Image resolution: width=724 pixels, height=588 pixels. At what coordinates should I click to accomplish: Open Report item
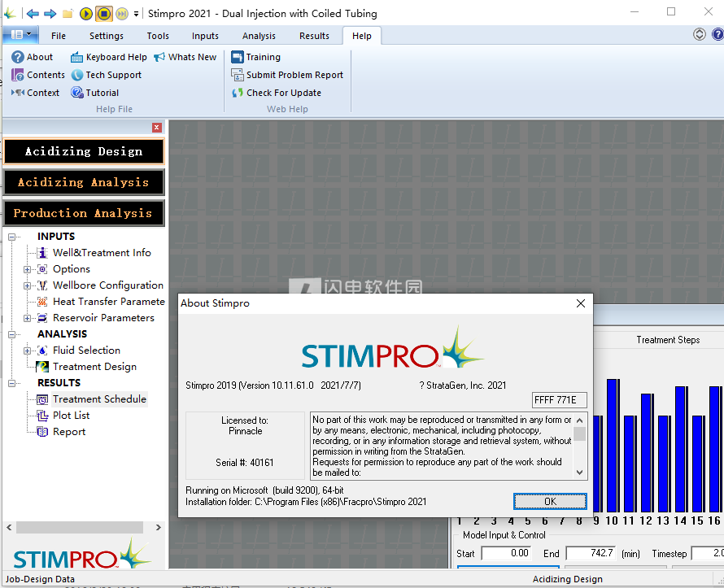(x=69, y=432)
